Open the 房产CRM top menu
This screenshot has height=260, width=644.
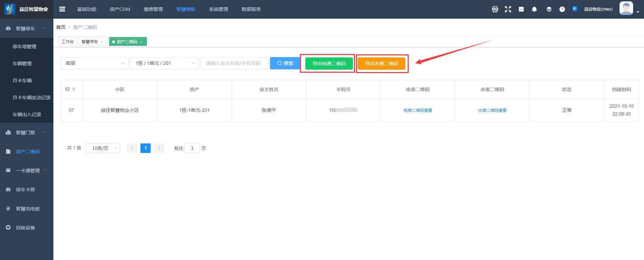coord(120,9)
